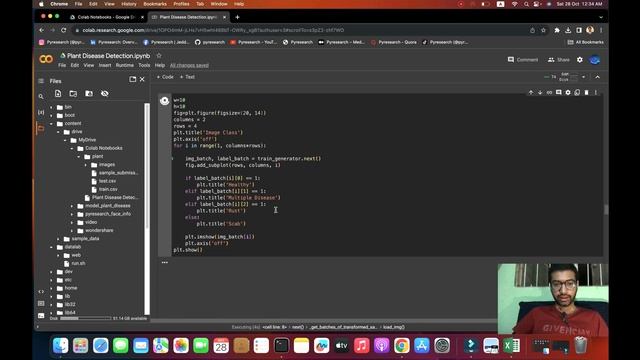Add a new Code cell
This screenshot has height=360, width=640.
[x=165, y=77]
